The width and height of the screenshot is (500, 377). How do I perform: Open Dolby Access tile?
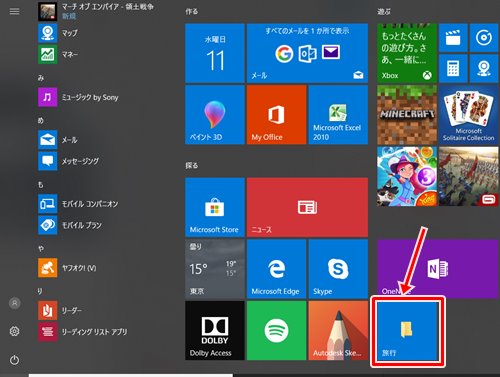[215, 330]
